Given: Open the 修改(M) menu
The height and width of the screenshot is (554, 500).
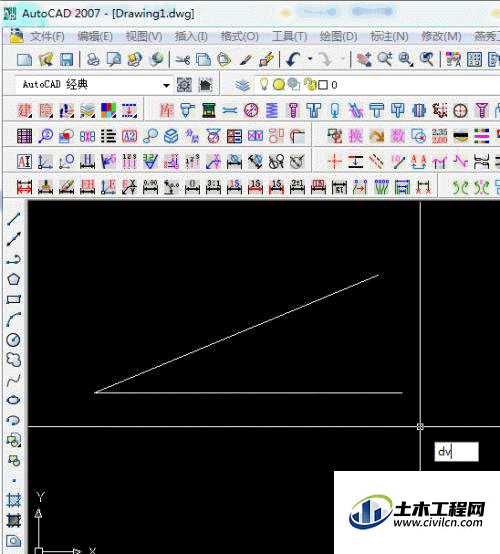Looking at the screenshot, I should [x=441, y=36].
